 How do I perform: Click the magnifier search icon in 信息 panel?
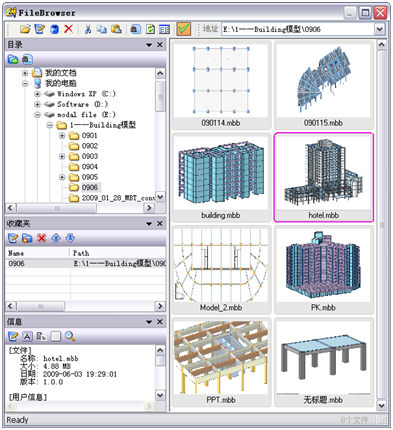70,336
